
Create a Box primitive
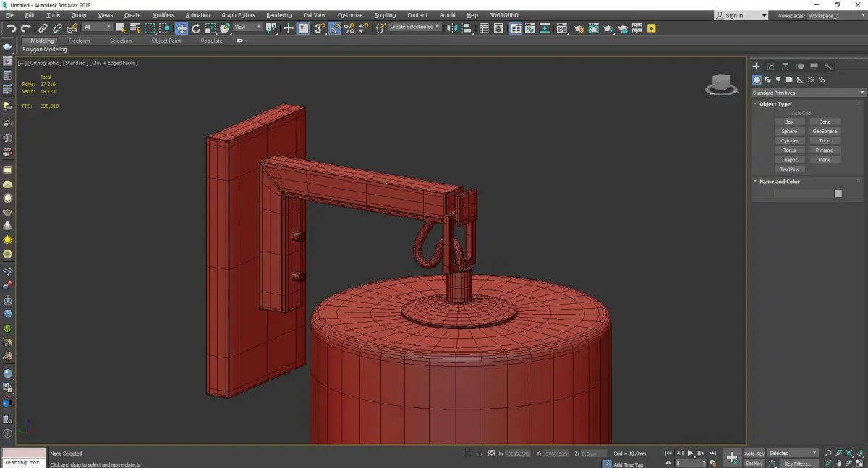[x=789, y=122]
